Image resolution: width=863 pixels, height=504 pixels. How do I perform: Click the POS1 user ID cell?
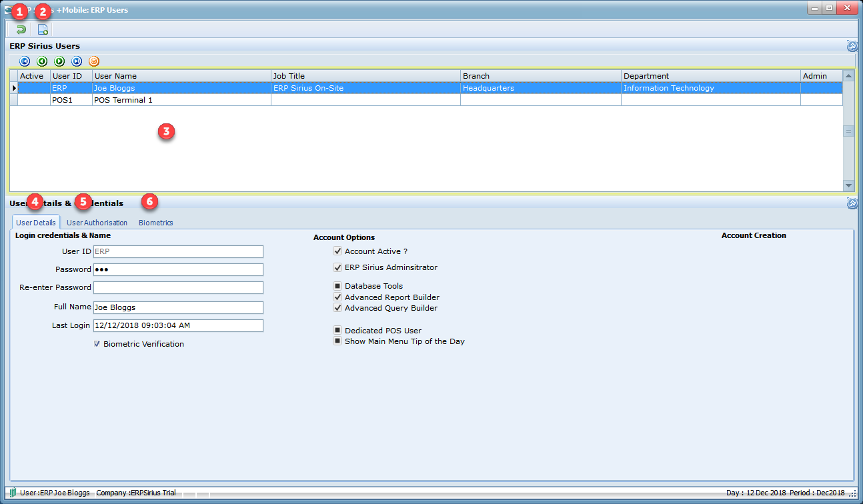pyautogui.click(x=71, y=100)
